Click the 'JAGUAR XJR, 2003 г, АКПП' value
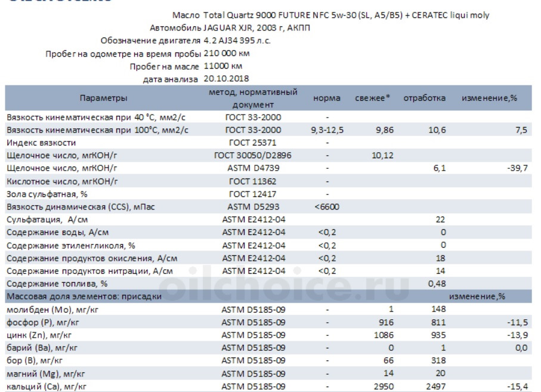 [256, 28]
